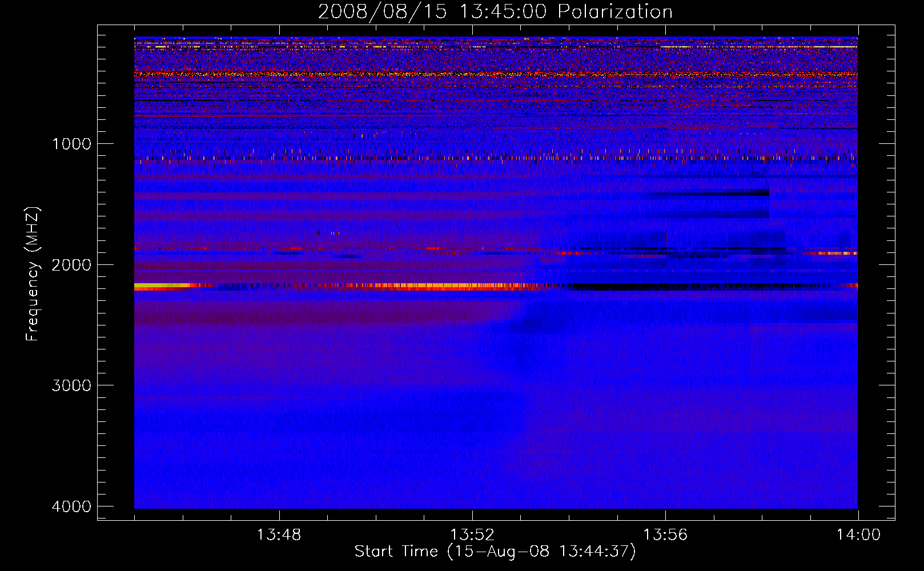Select the 1000 frequency axis label
924x571 pixels.
(x=71, y=143)
